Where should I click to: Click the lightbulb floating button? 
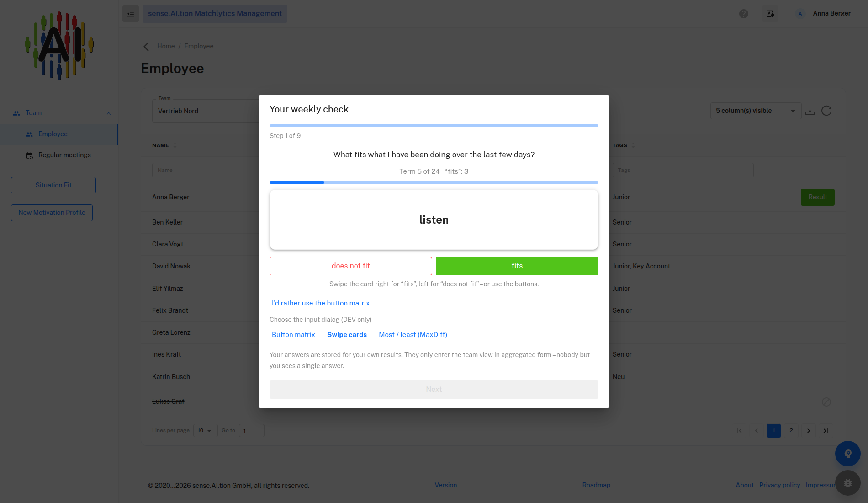click(848, 454)
